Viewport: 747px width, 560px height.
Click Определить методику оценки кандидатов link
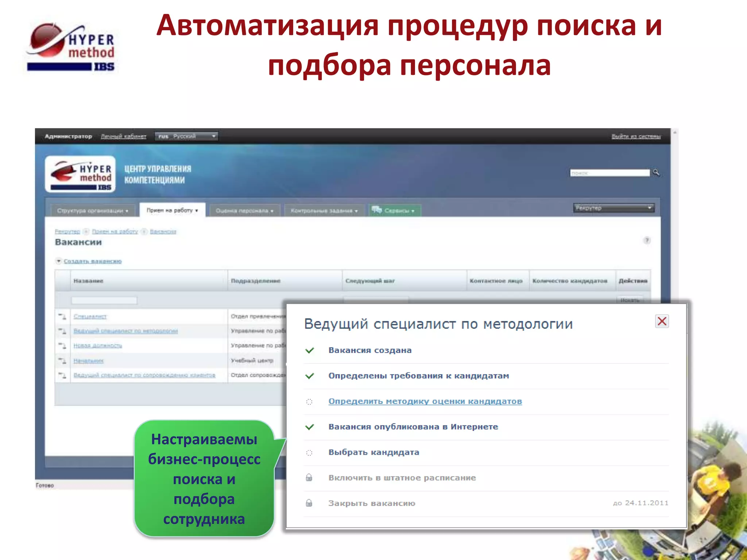pyautogui.click(x=425, y=401)
